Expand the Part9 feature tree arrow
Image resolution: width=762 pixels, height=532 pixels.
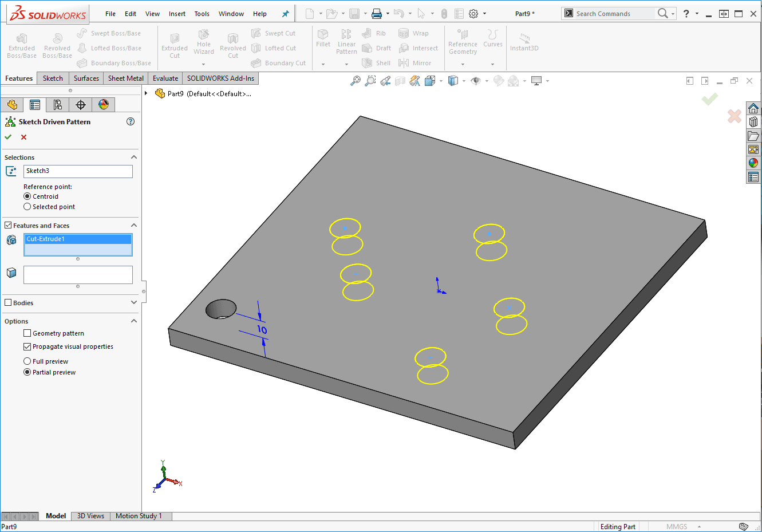tap(147, 93)
